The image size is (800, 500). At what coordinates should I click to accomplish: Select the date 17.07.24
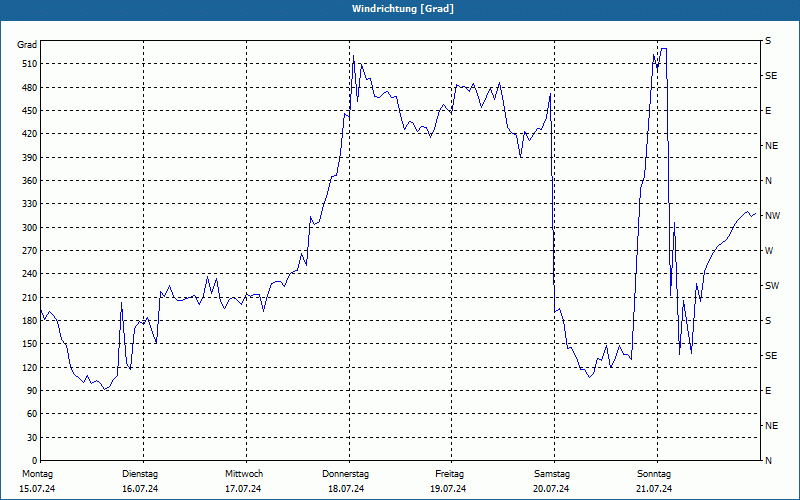[x=243, y=489]
